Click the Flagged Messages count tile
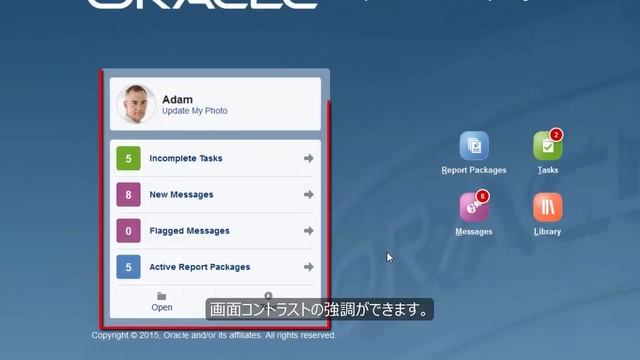 click(x=128, y=231)
